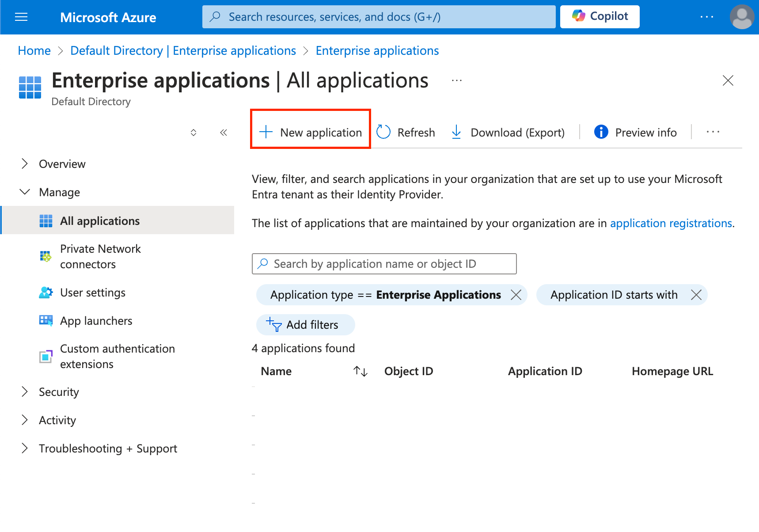Click Add filters
759x532 pixels.
click(x=306, y=325)
